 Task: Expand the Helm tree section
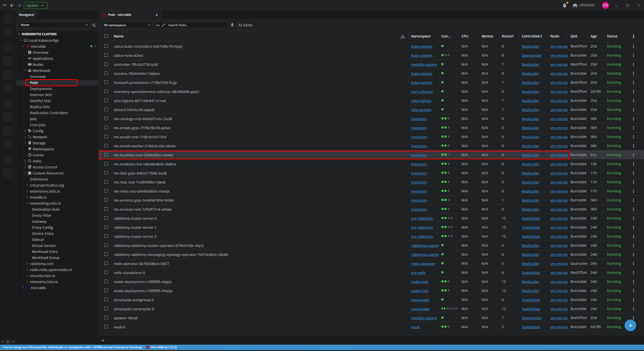tap(25, 161)
